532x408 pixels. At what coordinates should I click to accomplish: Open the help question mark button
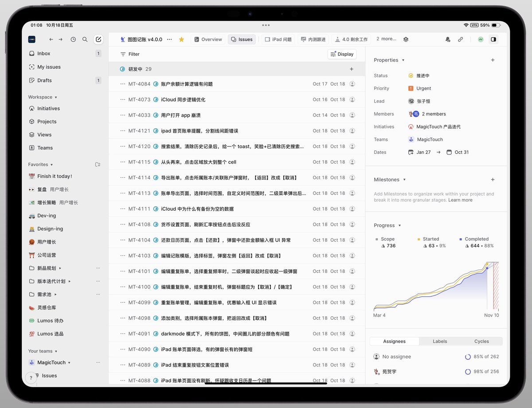coord(31,378)
